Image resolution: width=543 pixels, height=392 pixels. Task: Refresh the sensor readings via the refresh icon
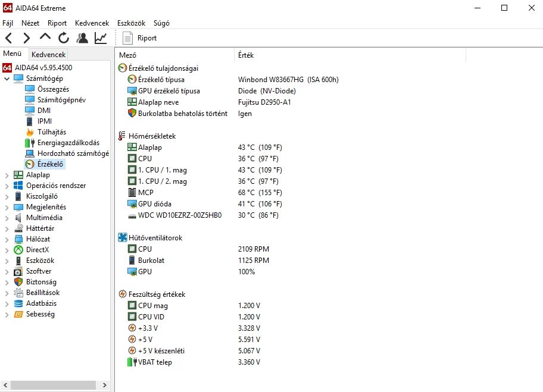pyautogui.click(x=63, y=37)
